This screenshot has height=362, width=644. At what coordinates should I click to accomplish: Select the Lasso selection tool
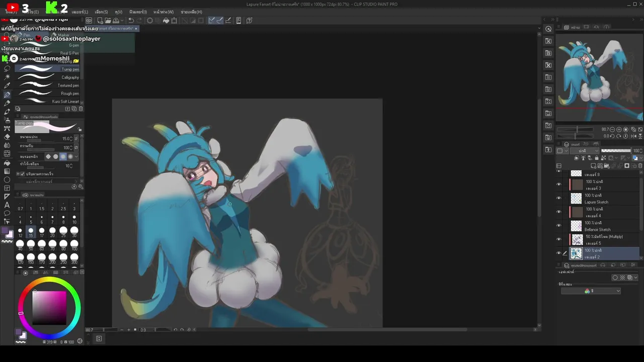click(7, 68)
